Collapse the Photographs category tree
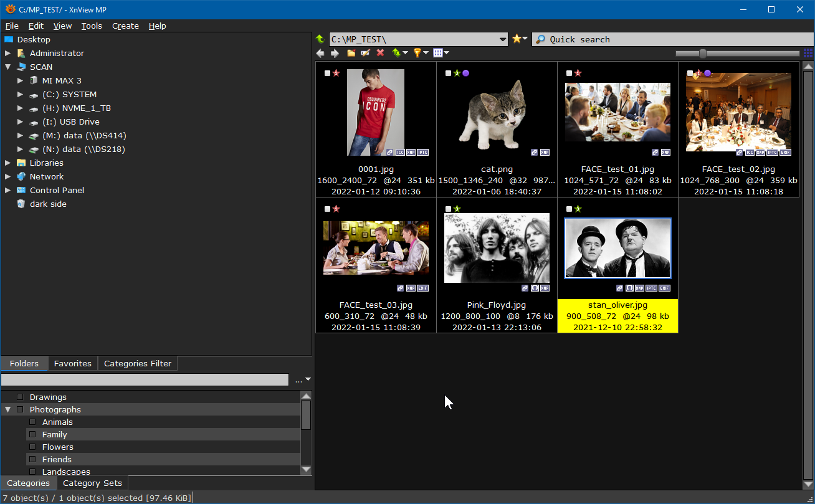Image resolution: width=815 pixels, height=504 pixels. click(8, 409)
